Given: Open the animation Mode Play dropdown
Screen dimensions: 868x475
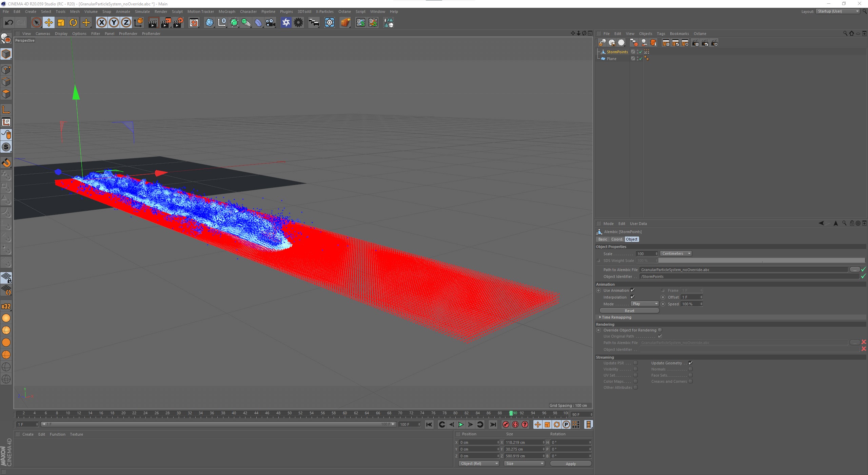Looking at the screenshot, I should (645, 304).
